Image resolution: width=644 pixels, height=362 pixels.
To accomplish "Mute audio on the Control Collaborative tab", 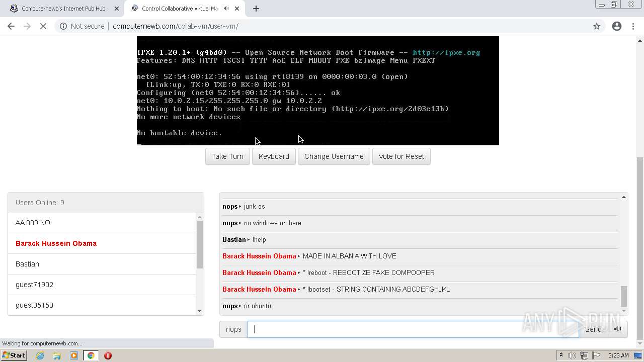I will (226, 9).
